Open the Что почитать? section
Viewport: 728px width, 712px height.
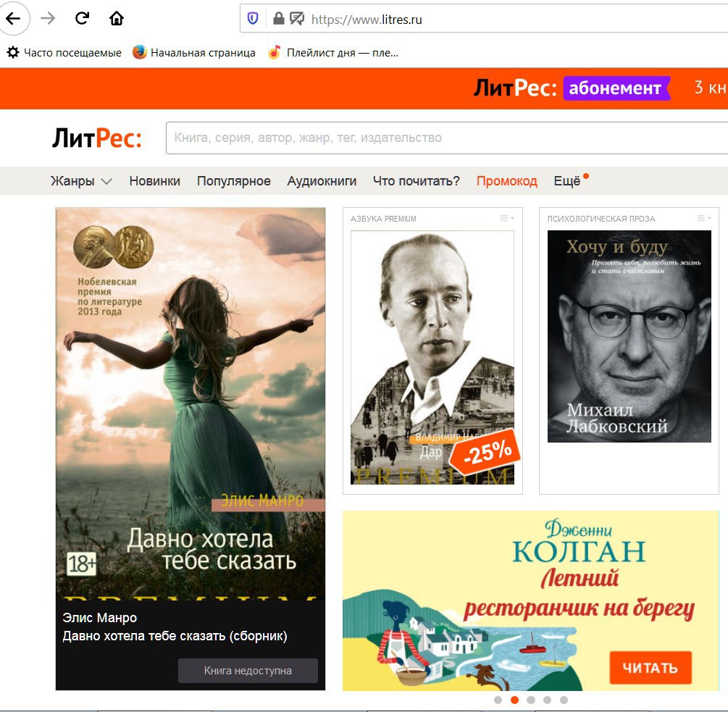[x=416, y=181]
